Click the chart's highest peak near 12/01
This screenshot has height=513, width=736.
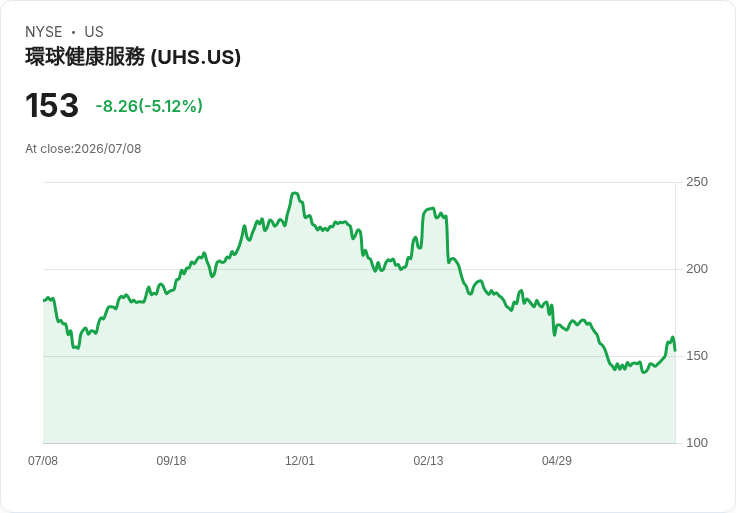coord(295,193)
